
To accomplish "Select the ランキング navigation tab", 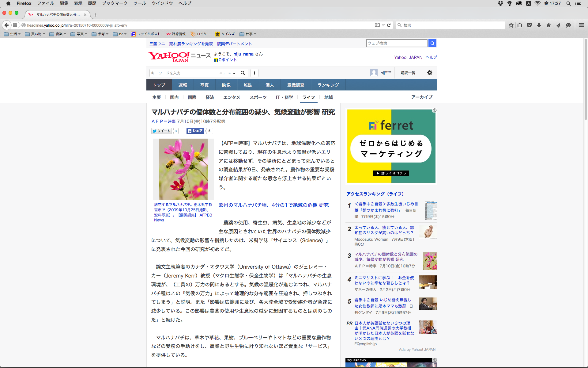I will [328, 85].
